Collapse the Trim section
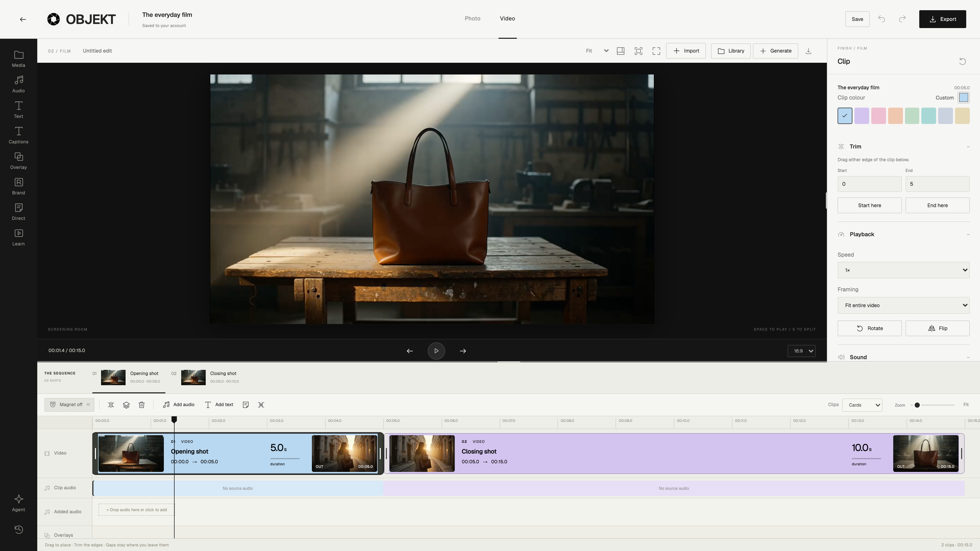Screen dimensions: 980x551 coord(968,147)
